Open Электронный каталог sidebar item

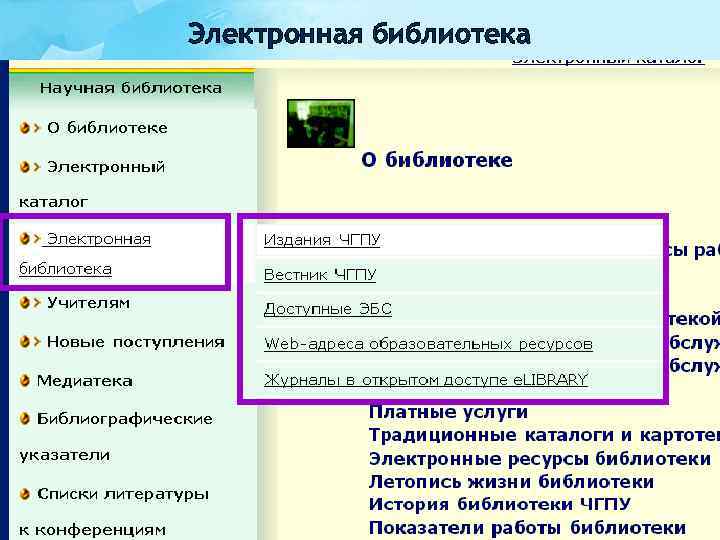point(92,184)
